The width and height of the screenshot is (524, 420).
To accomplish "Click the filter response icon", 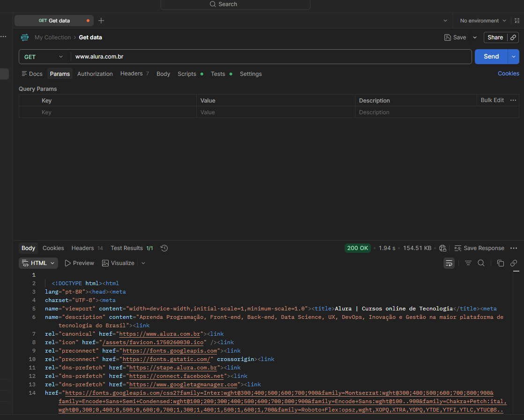I will [468, 263].
